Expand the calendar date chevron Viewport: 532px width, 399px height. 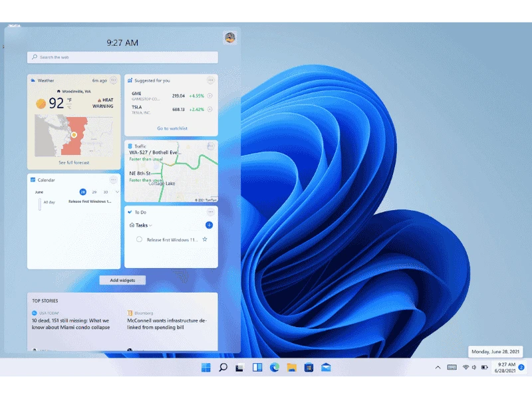tap(117, 192)
